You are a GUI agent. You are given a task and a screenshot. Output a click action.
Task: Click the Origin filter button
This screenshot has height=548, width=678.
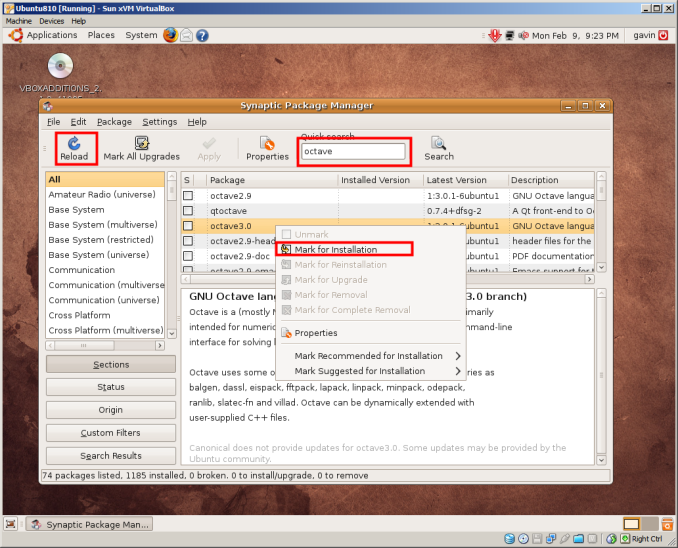tap(111, 410)
